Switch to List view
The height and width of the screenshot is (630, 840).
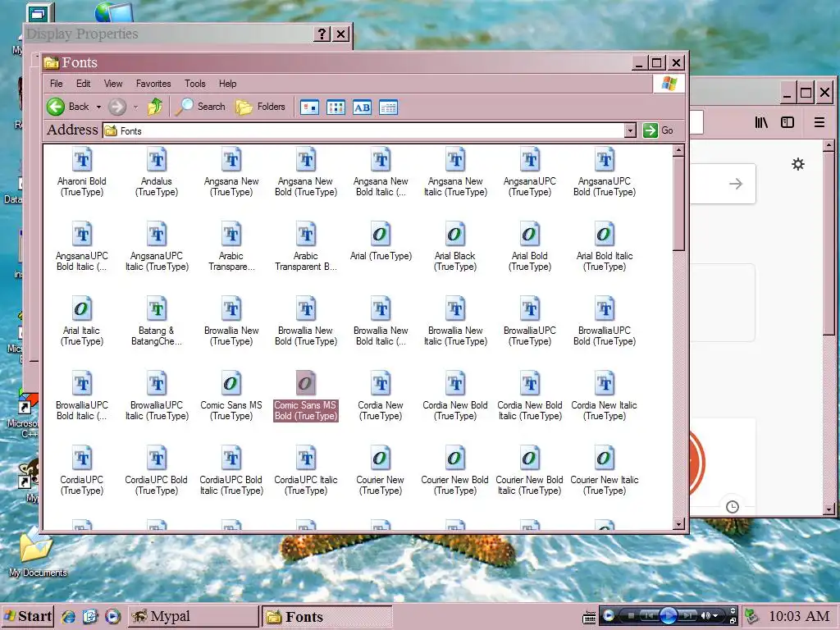click(x=336, y=107)
